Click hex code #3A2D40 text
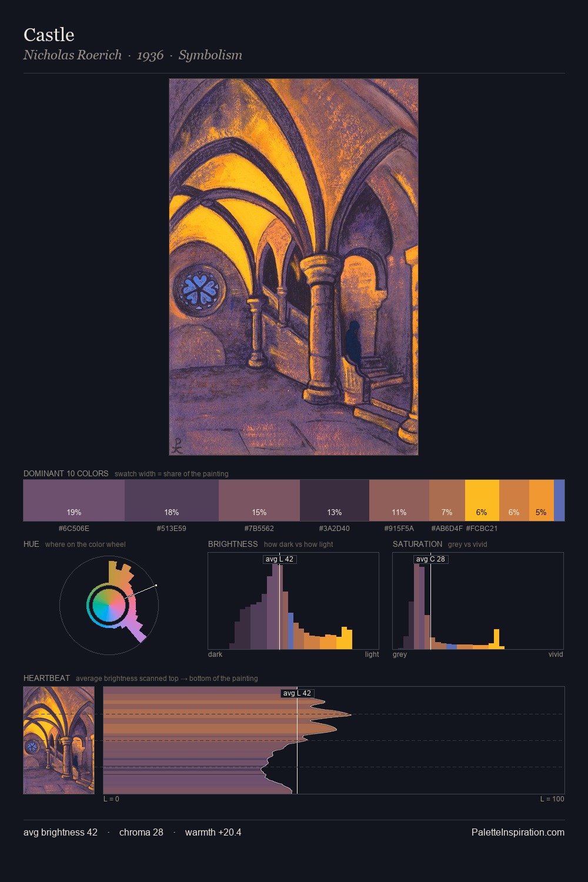 tap(335, 528)
